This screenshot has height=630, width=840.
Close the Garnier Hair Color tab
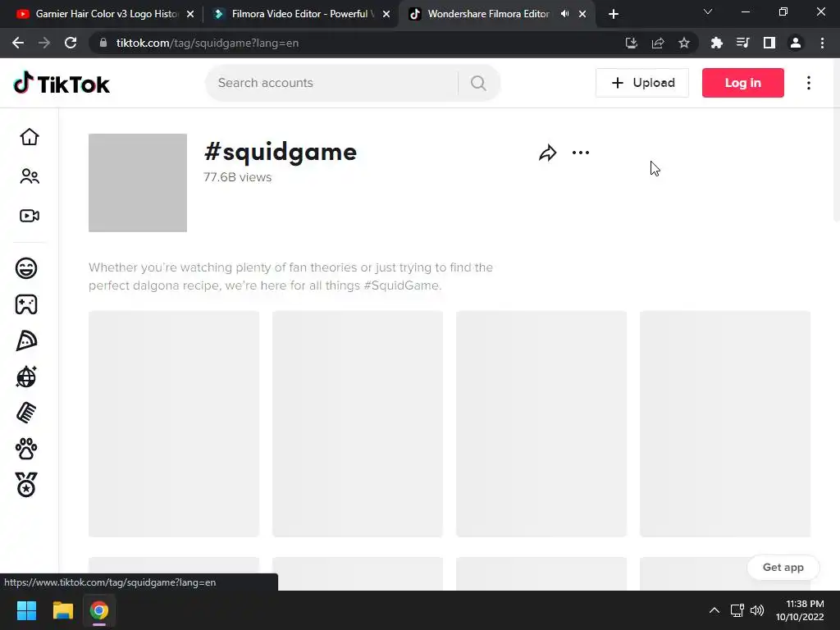tap(190, 15)
